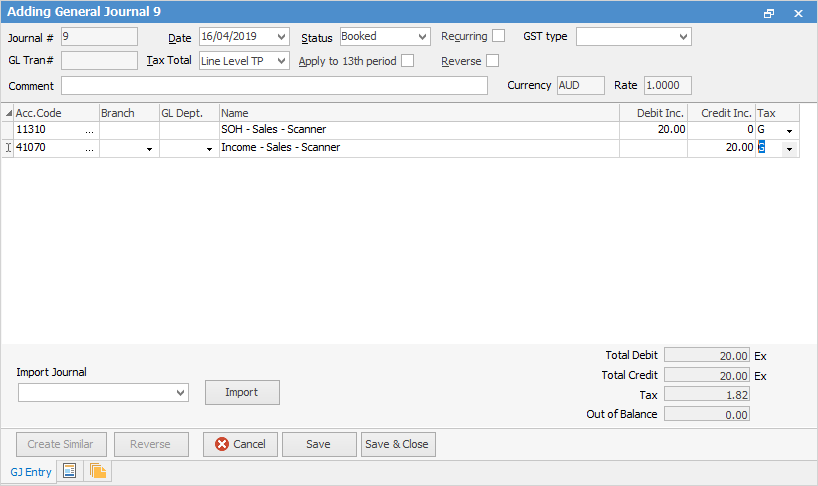Viewport: 818px width, 486px height.
Task: Tick the Apply to 13th period checkbox
Action: [x=407, y=61]
